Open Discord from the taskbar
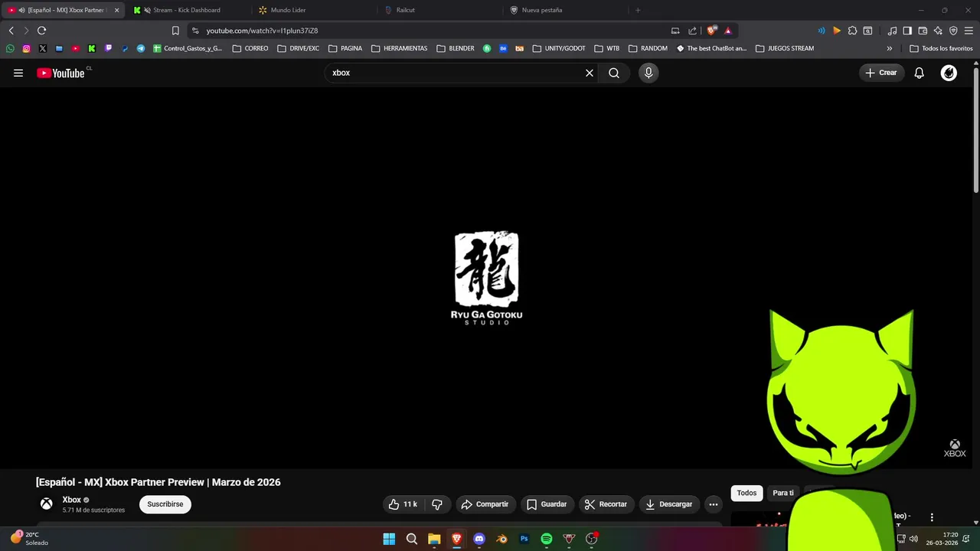The height and width of the screenshot is (551, 980). (x=479, y=539)
